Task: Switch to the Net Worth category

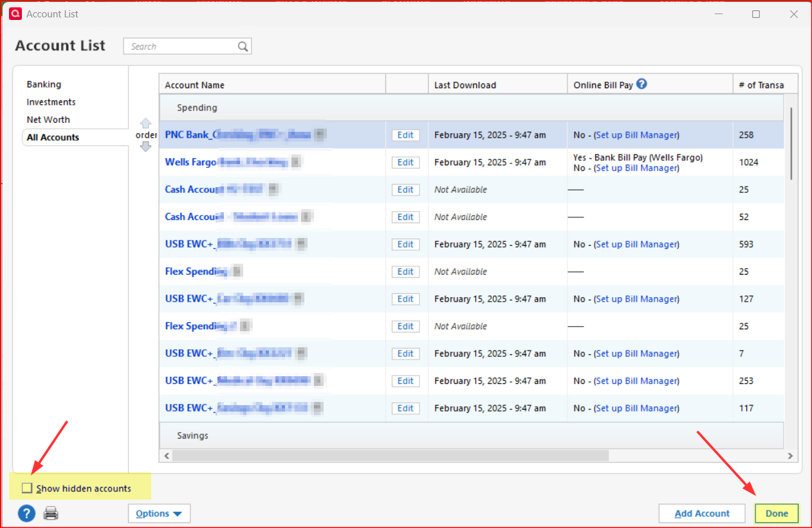Action: (x=48, y=120)
